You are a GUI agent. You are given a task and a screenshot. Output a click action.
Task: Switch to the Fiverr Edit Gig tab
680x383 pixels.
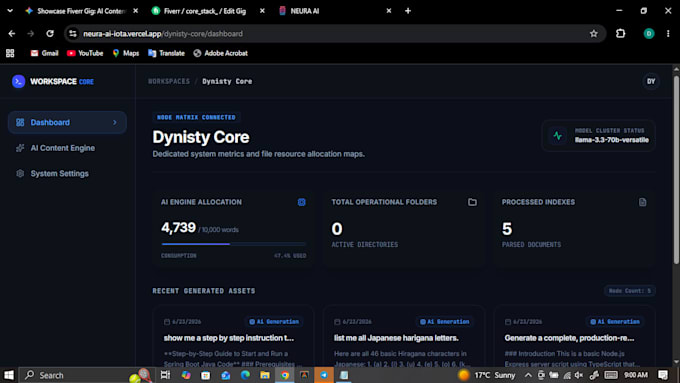pyautogui.click(x=204, y=11)
